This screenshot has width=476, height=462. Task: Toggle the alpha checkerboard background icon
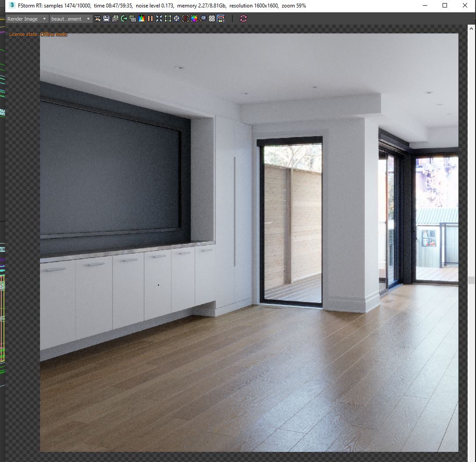coord(212,19)
